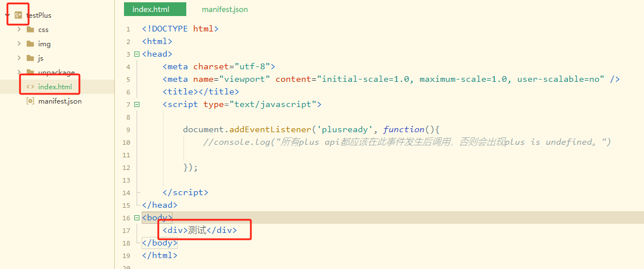
Task: Click the img folder icon
Action: (30, 43)
